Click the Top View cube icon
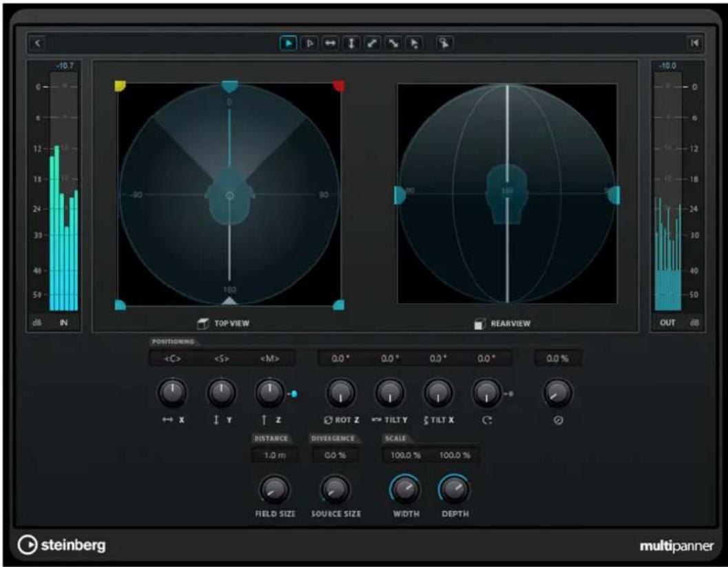728x567 pixels. tap(203, 324)
